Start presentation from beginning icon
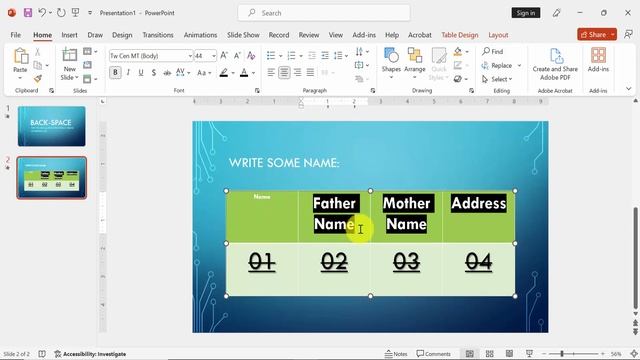 click(x=76, y=13)
